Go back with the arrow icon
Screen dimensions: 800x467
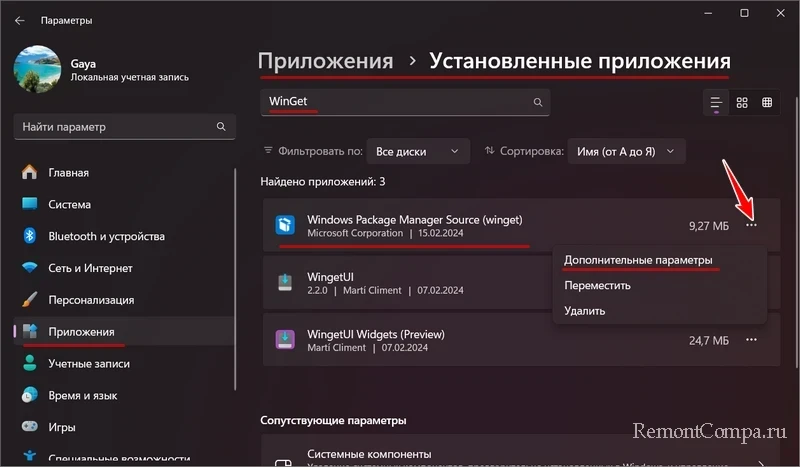19,20
